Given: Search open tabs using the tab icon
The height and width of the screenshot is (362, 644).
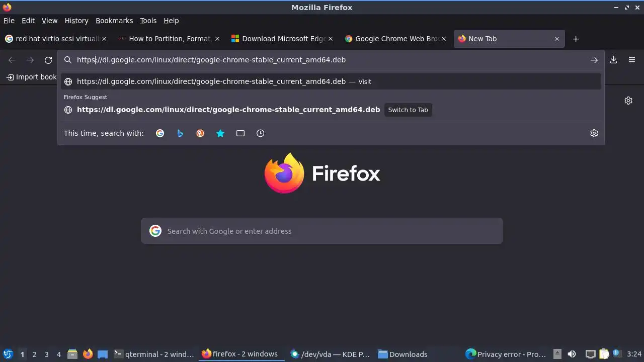Looking at the screenshot, I should 240,133.
